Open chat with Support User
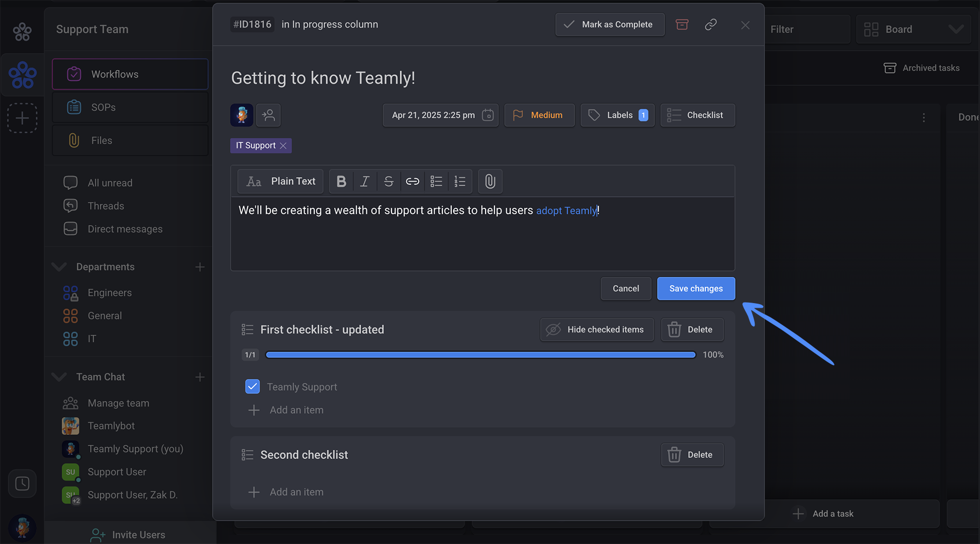 117,472
